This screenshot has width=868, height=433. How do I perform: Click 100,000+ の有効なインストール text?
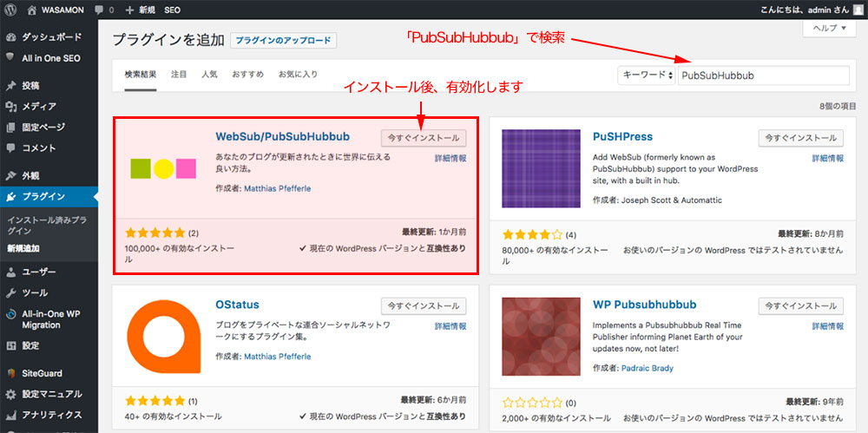(180, 253)
